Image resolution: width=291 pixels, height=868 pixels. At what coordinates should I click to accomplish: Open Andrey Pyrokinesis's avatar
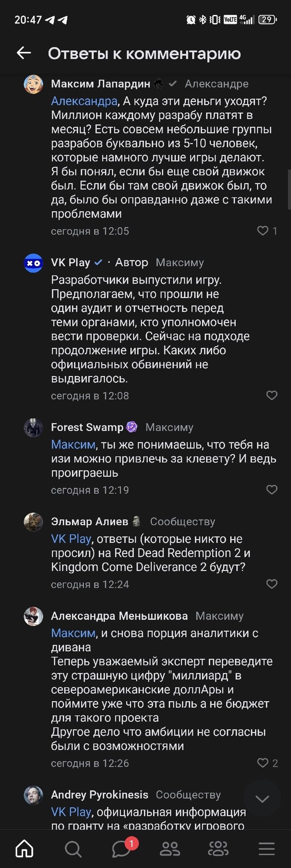[x=33, y=795]
